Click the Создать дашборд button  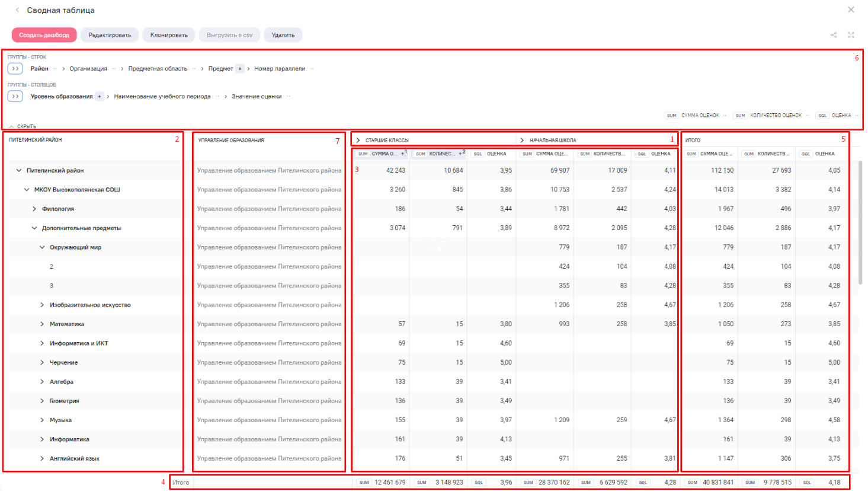coord(44,35)
